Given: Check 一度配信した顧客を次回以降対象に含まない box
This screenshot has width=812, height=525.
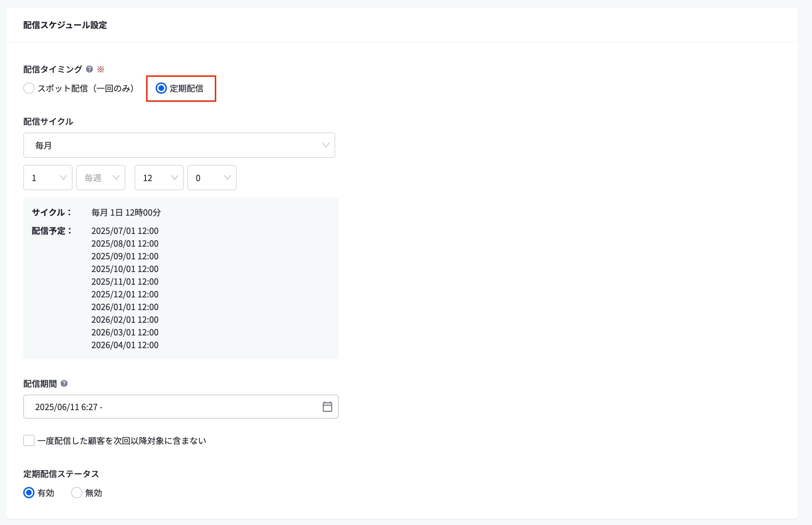Looking at the screenshot, I should pos(29,440).
